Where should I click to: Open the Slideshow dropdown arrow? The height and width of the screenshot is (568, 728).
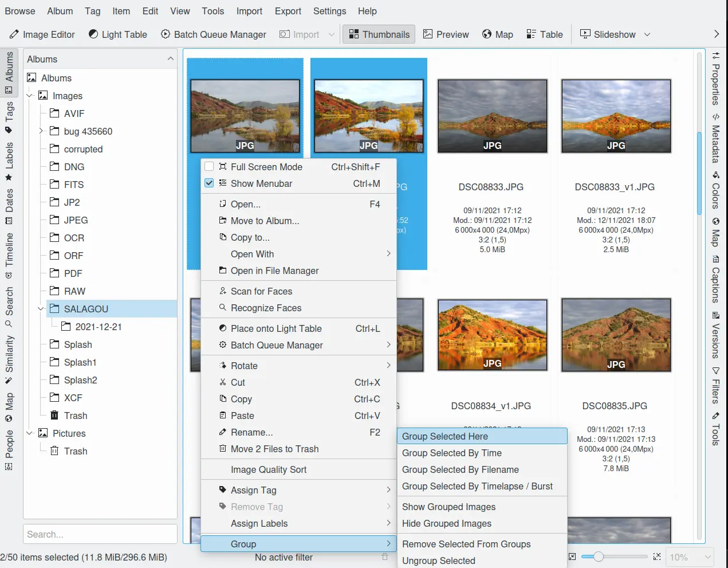point(647,34)
